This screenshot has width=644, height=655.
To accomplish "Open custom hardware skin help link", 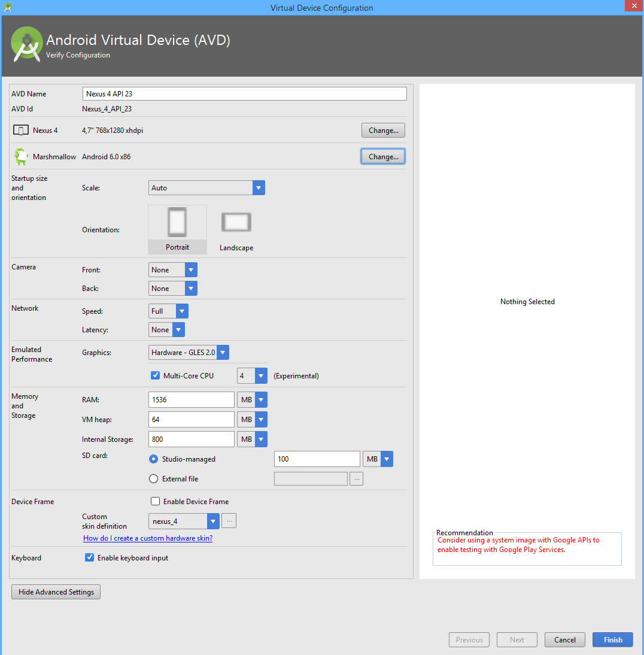I will tap(148, 538).
